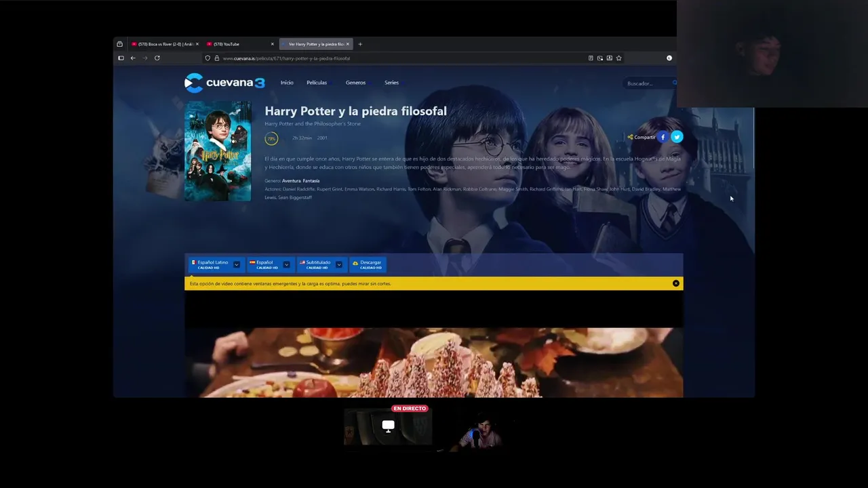Click the shield tracking-protection icon
This screenshot has width=868, height=488.
208,58
